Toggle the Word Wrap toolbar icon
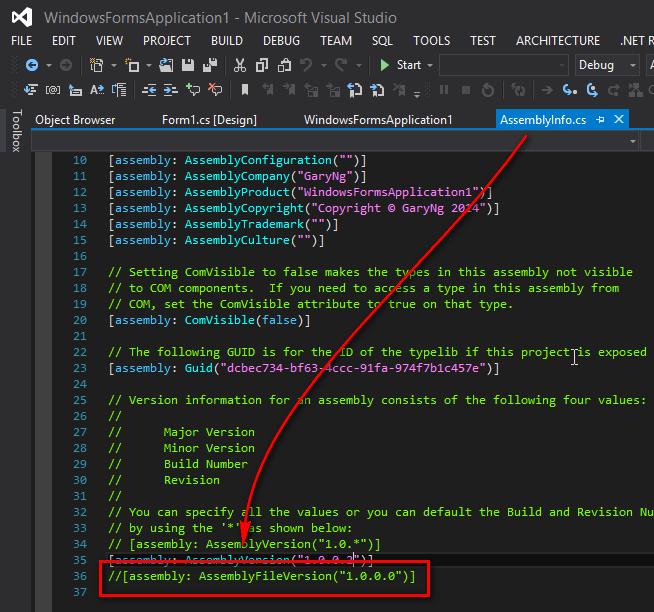 pyautogui.click(x=119, y=90)
